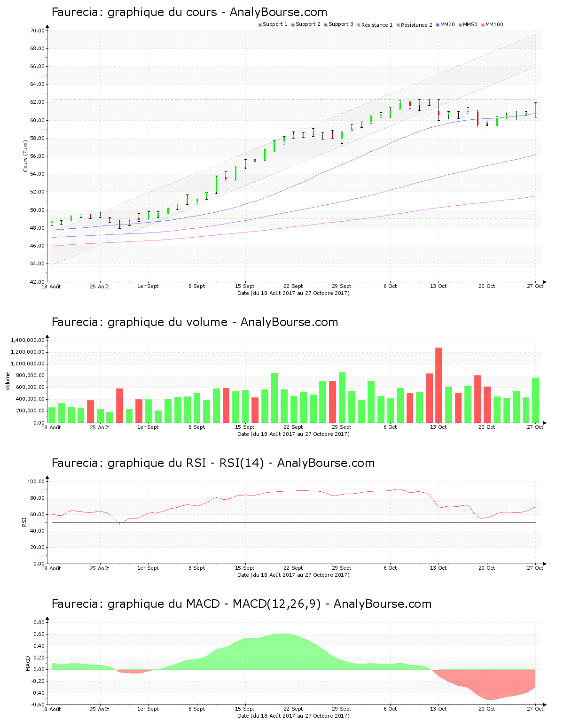Click the tallest red volume bar

439,385
